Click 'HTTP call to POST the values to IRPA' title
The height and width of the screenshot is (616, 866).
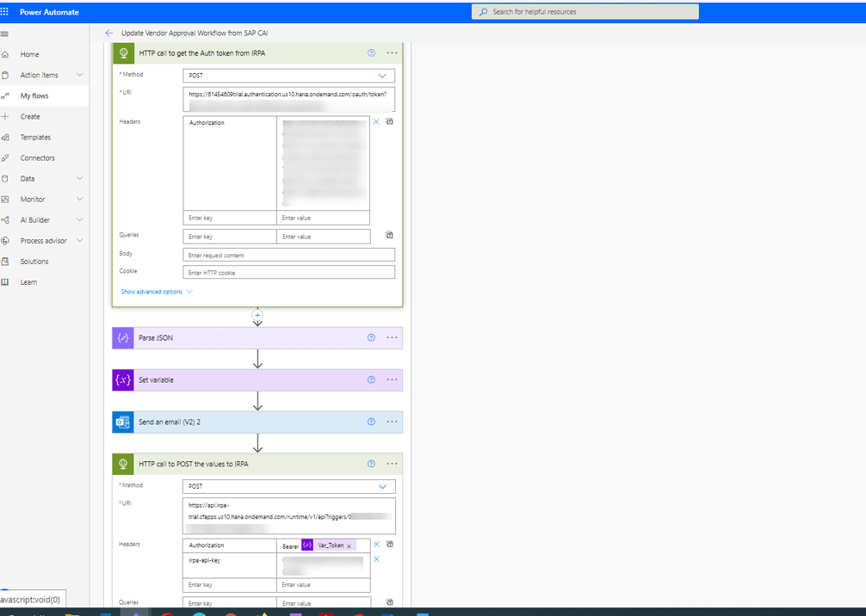(x=194, y=464)
